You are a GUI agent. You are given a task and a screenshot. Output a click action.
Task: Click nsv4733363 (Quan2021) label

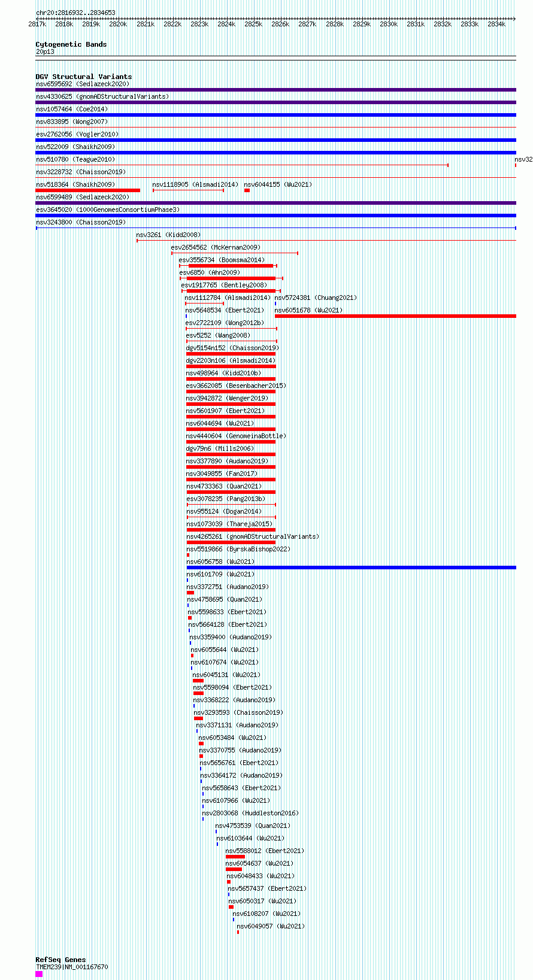click(224, 486)
